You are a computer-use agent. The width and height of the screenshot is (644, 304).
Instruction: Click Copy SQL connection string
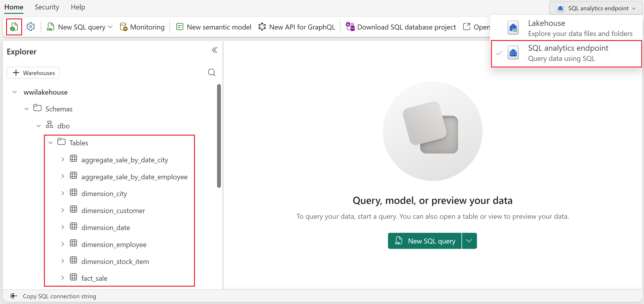click(x=59, y=296)
